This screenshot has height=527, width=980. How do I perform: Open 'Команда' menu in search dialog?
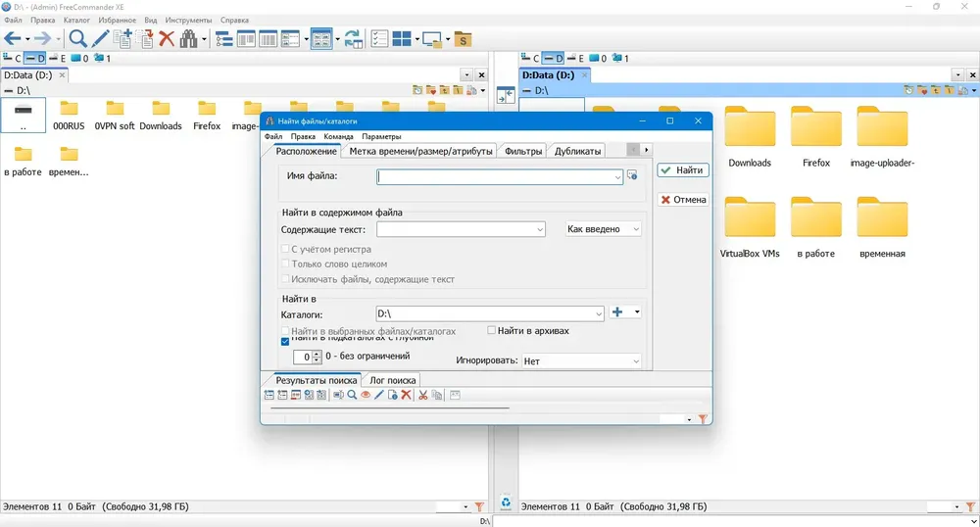pos(338,136)
